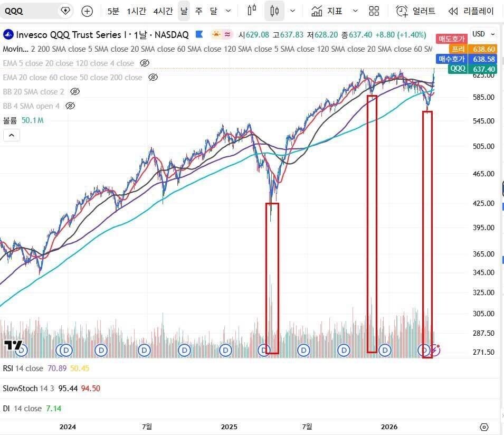Click the bar chart style icon

[x=252, y=11]
